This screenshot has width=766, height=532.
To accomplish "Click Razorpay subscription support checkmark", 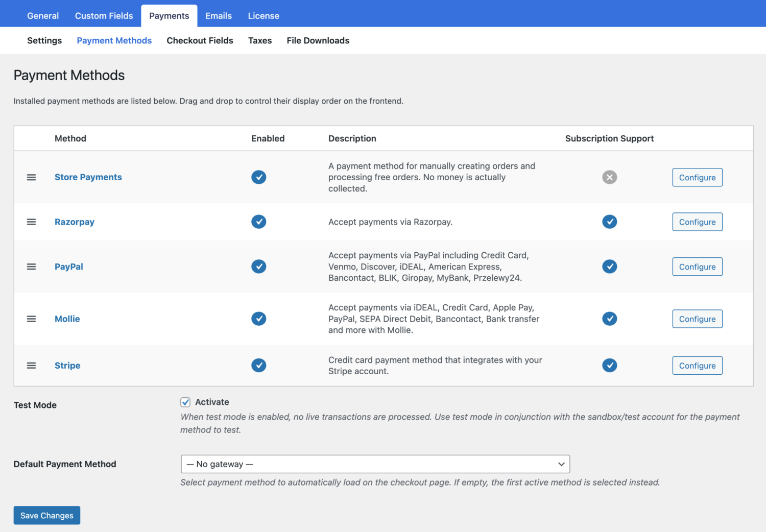I will pyautogui.click(x=610, y=222).
